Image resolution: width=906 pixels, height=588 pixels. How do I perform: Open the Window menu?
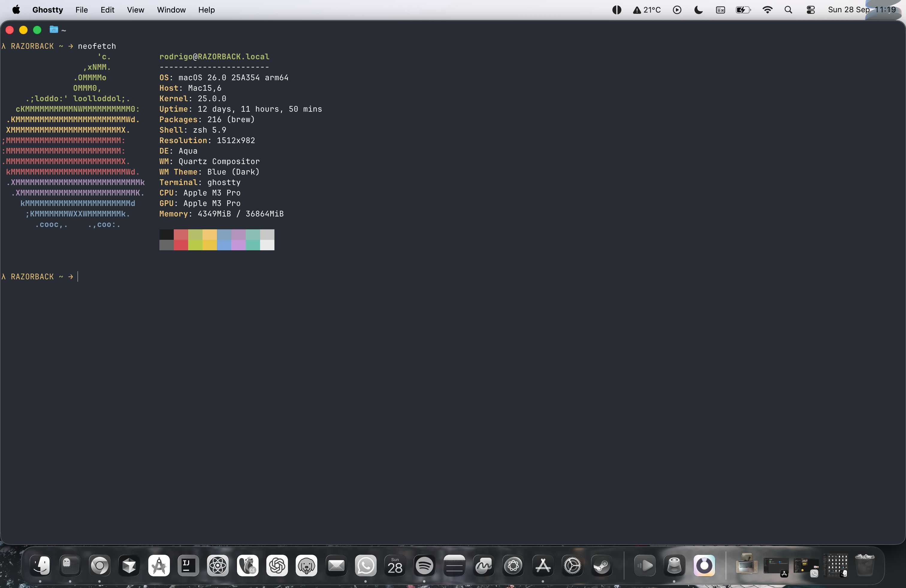click(x=171, y=10)
